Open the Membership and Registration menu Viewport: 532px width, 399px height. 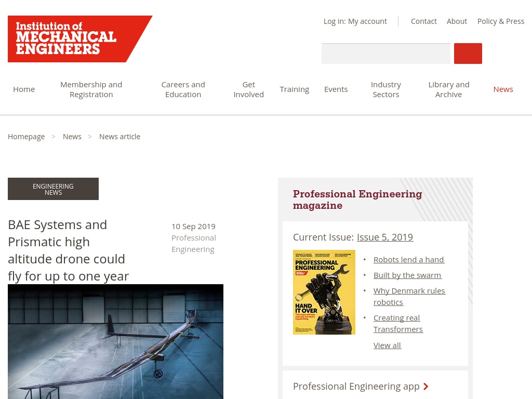coord(91,89)
